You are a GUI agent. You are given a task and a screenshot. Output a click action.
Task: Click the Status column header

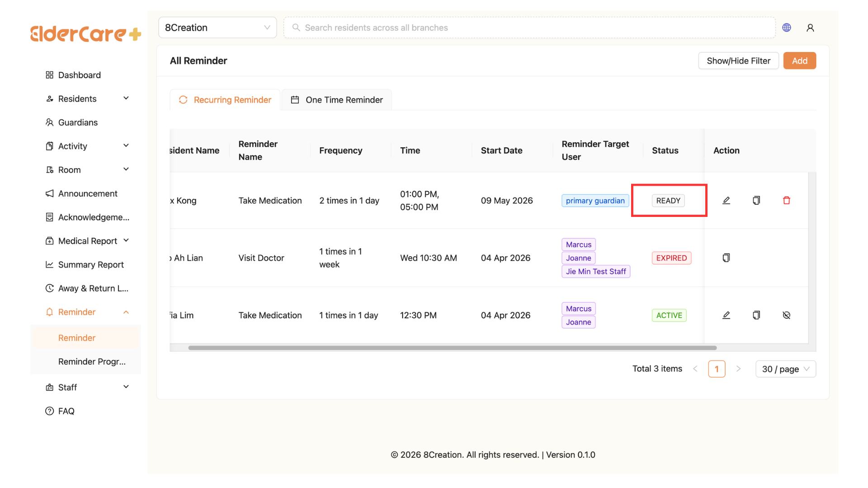coord(665,150)
